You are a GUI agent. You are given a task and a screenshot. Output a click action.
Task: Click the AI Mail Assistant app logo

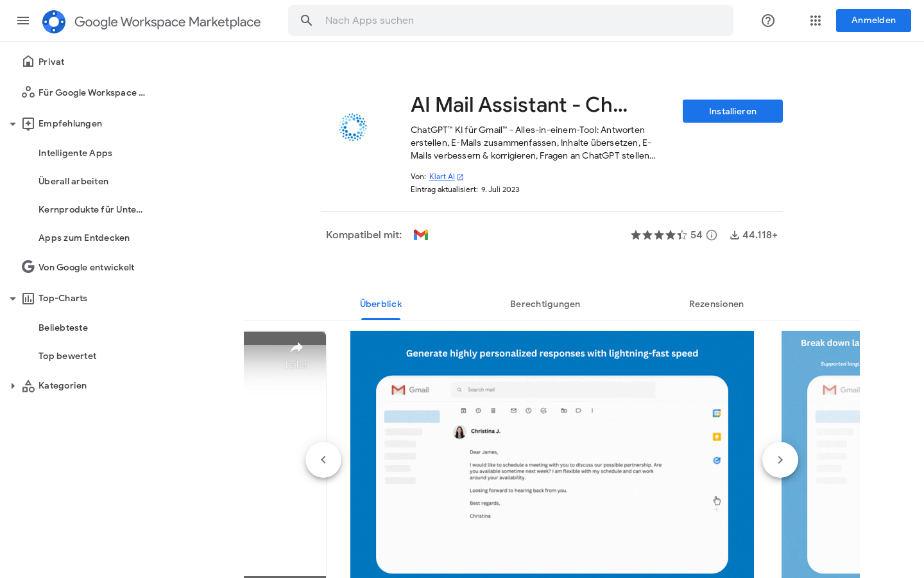[x=353, y=127]
